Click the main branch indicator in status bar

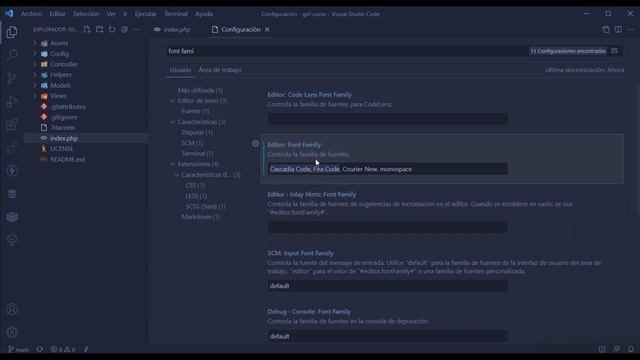(x=18, y=349)
